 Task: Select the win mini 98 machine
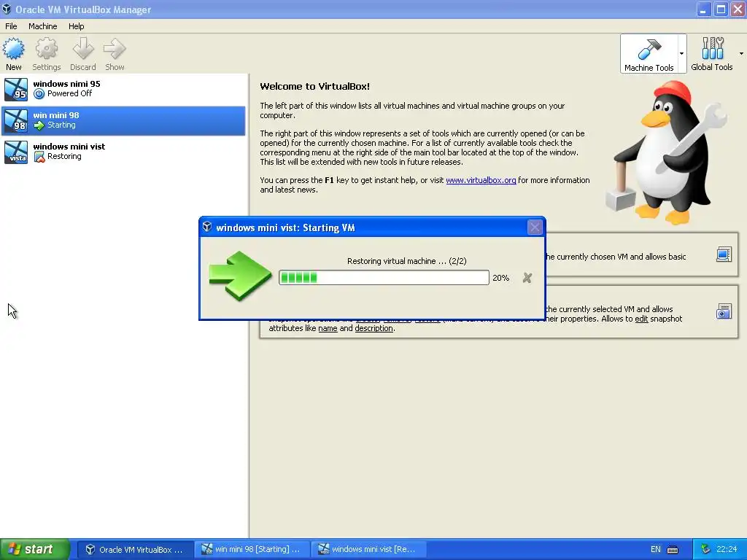point(123,120)
